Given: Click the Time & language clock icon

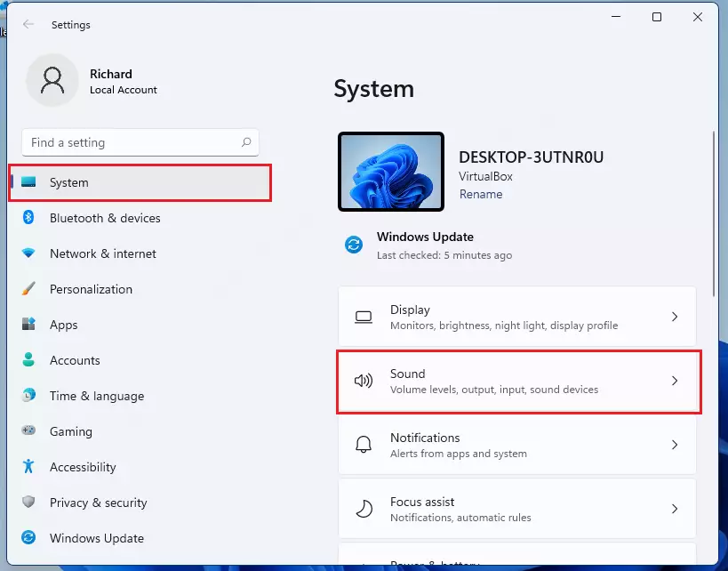Looking at the screenshot, I should click(28, 395).
